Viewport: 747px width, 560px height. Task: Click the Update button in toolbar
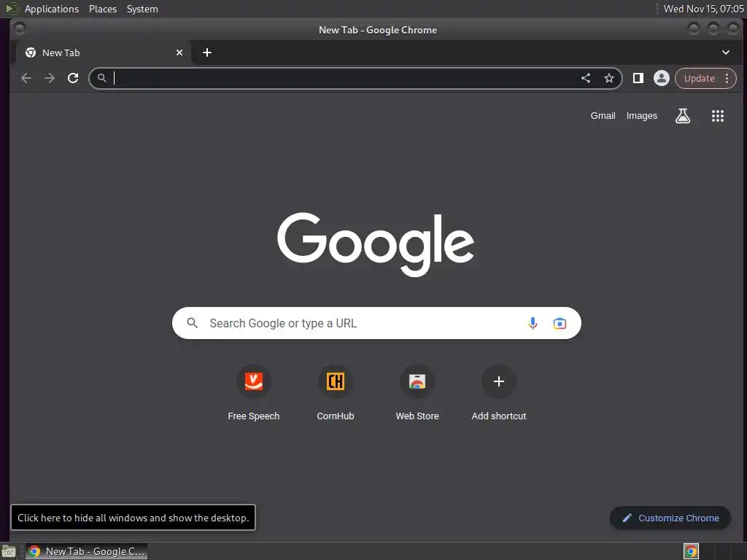coord(700,79)
